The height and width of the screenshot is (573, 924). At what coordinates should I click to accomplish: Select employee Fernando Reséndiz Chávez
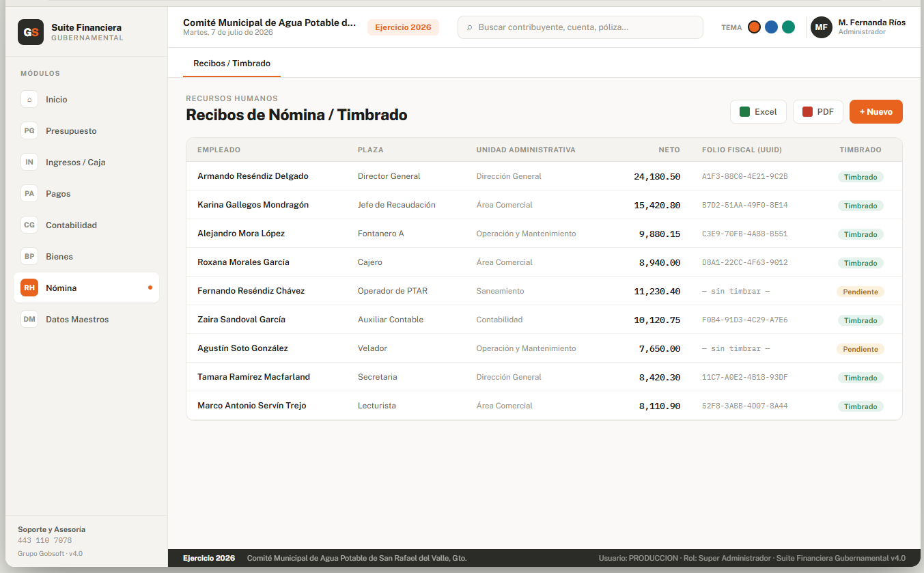click(x=251, y=291)
